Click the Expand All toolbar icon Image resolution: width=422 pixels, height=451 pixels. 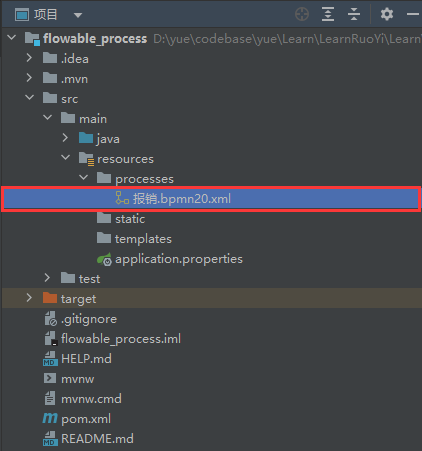click(328, 14)
